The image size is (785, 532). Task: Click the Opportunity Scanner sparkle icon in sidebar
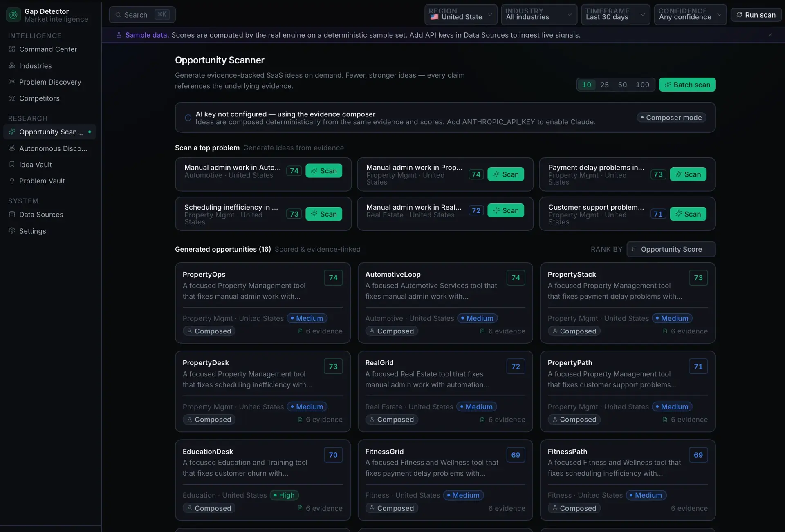(12, 132)
